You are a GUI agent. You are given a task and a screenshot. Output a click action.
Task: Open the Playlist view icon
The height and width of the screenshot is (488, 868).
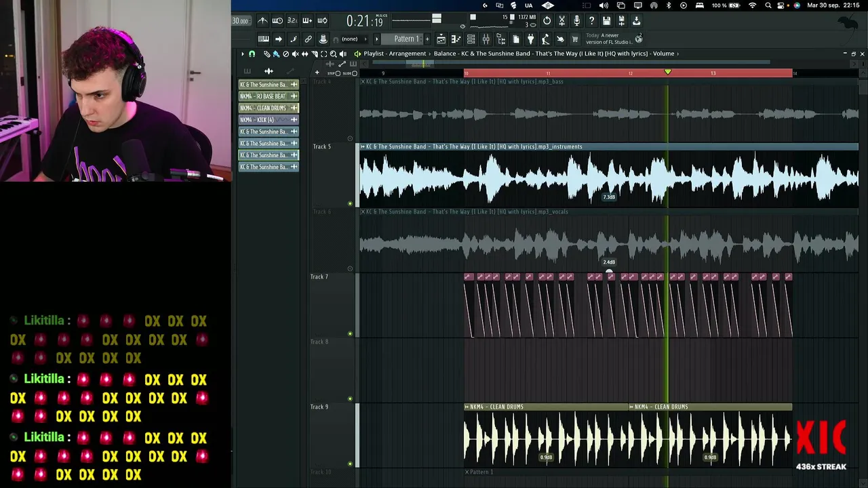point(441,39)
